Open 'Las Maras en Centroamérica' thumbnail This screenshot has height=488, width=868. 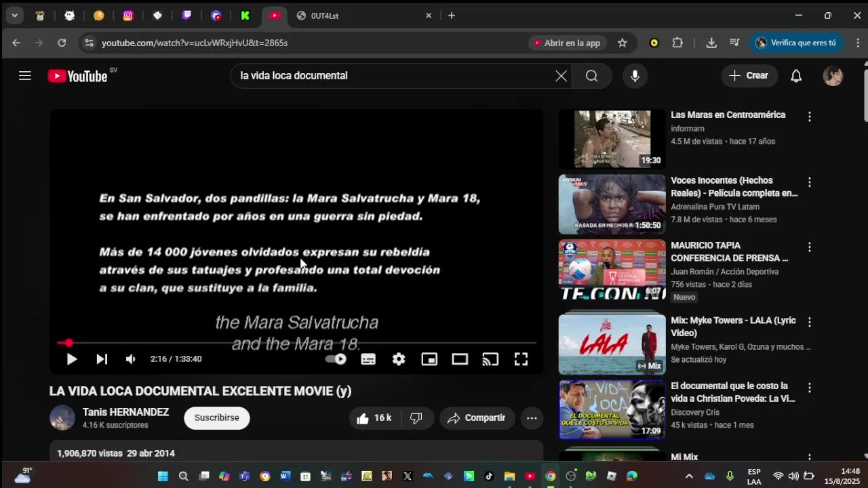coord(612,139)
